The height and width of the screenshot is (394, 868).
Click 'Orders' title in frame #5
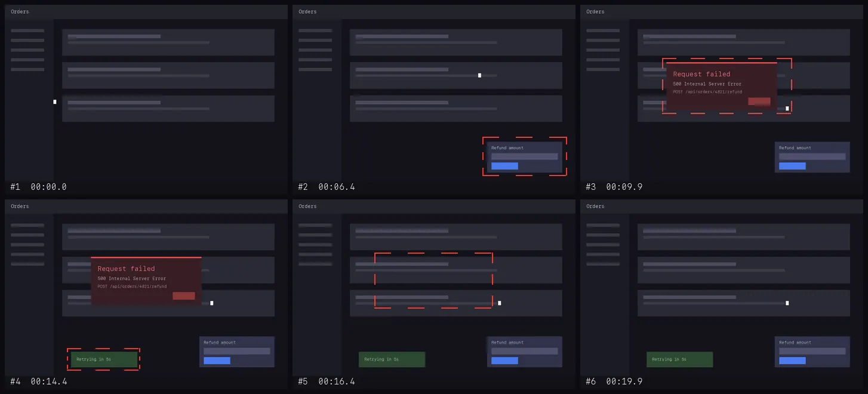click(307, 206)
